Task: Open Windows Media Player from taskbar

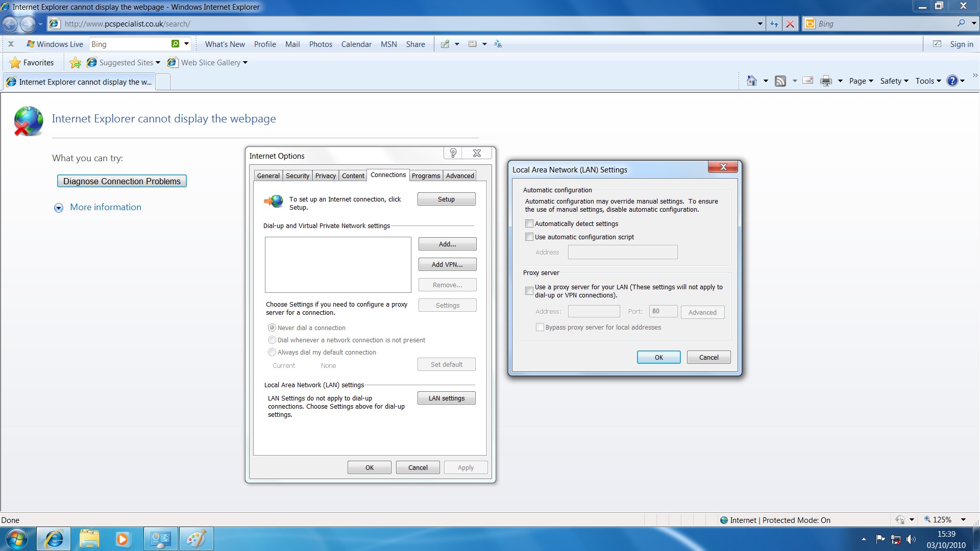Action: 122,539
